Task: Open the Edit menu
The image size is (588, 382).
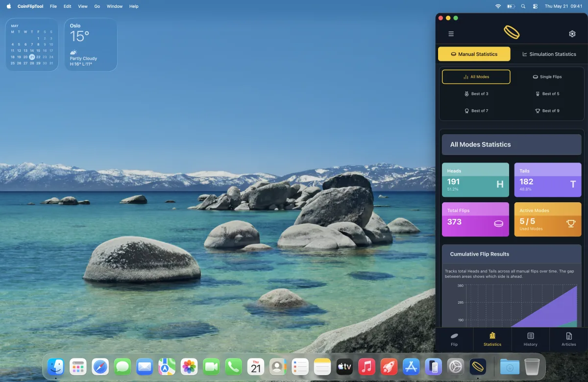Action: [x=67, y=6]
